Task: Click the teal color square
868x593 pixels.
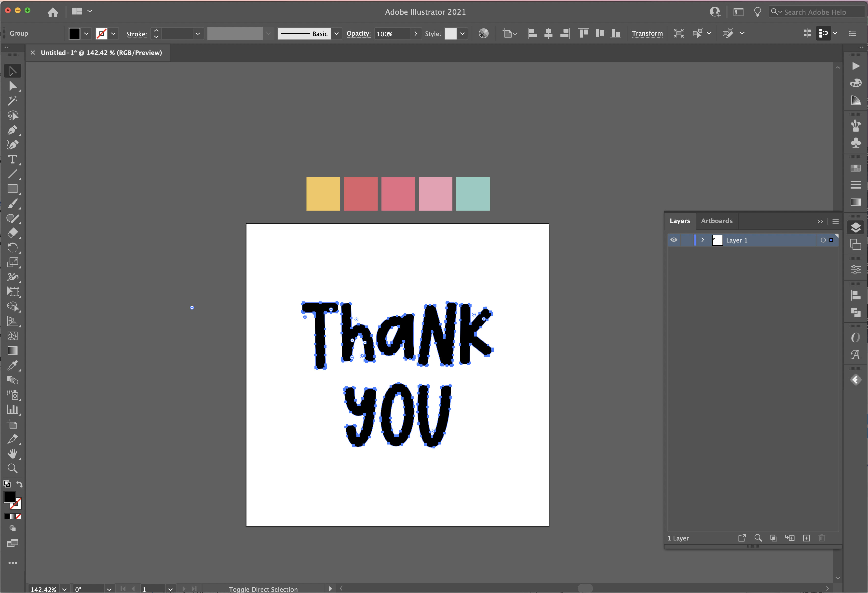Action: [473, 194]
